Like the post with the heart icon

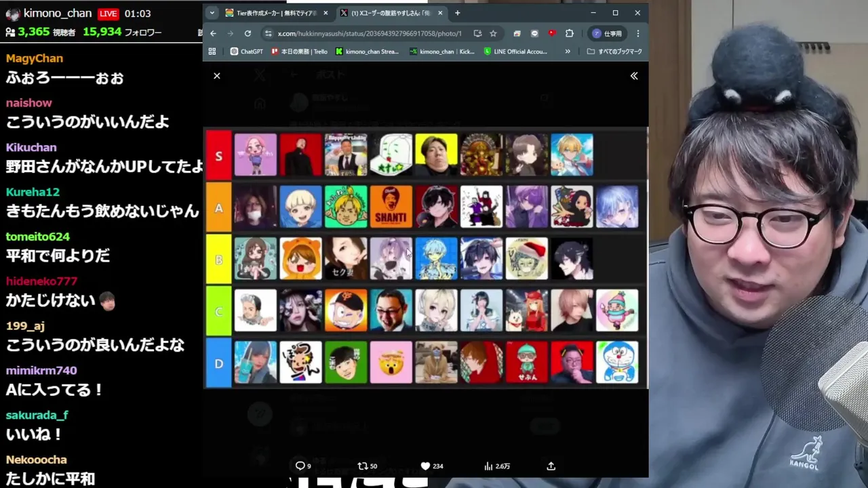[431, 466]
